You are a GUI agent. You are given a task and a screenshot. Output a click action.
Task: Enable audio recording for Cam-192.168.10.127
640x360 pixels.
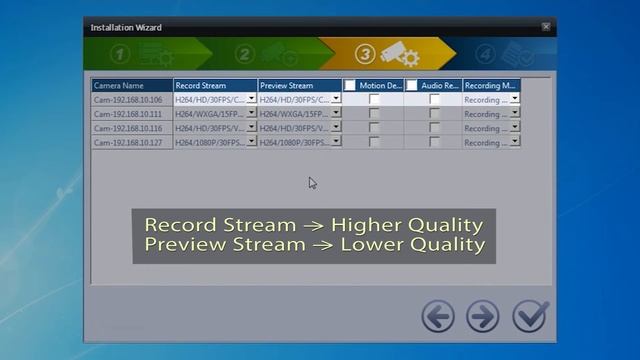coord(434,142)
